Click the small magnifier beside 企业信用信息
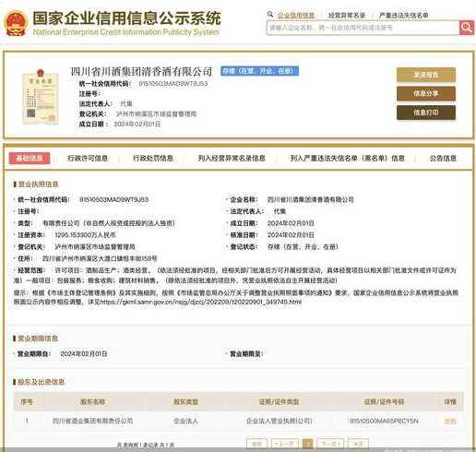476x452 pixels. [x=270, y=14]
